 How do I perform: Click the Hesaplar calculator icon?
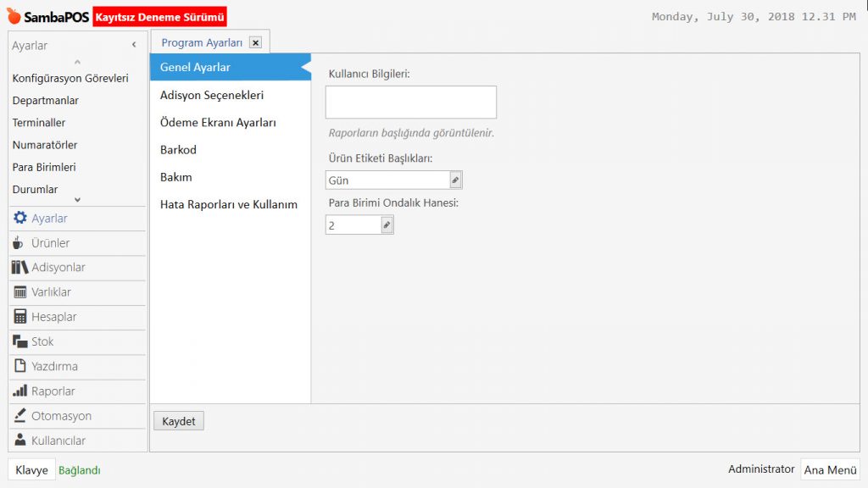pos(20,317)
